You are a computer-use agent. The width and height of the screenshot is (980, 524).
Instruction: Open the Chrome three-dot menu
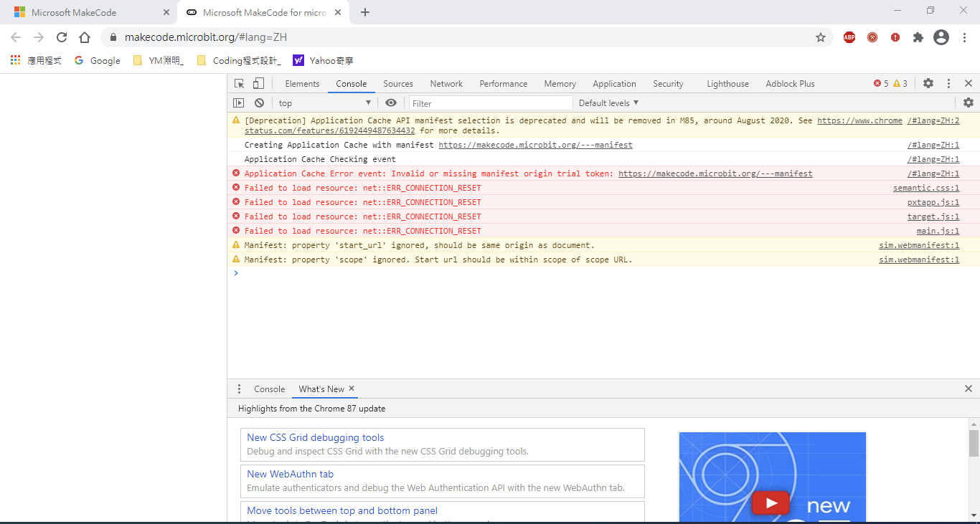965,37
